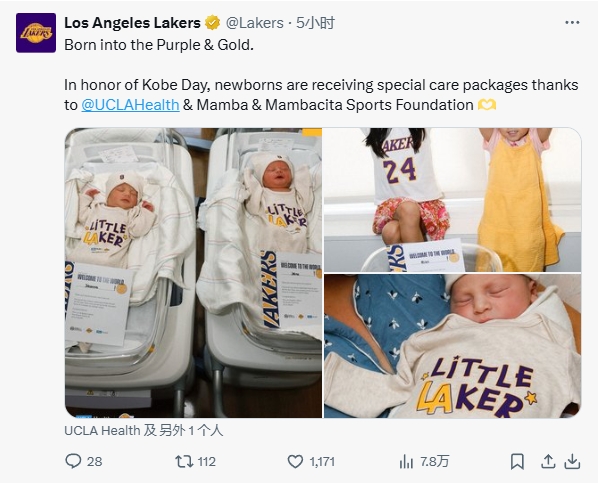The height and width of the screenshot is (483, 598).
Task: Open photo of two newborns in bassinets
Action: click(x=193, y=272)
